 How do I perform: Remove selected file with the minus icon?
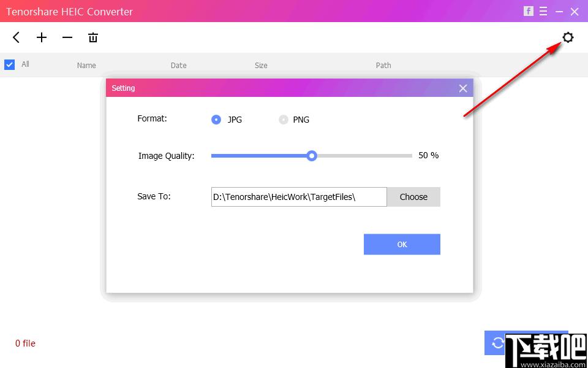pyautogui.click(x=67, y=37)
